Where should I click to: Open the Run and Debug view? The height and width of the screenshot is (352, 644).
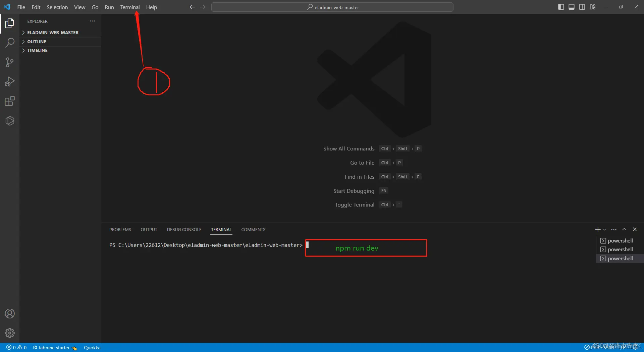(10, 82)
